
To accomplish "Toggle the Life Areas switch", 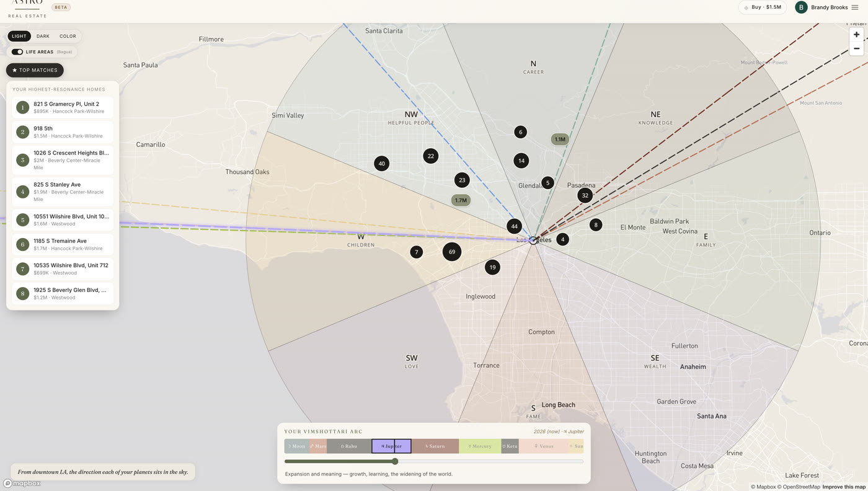I will tap(17, 52).
